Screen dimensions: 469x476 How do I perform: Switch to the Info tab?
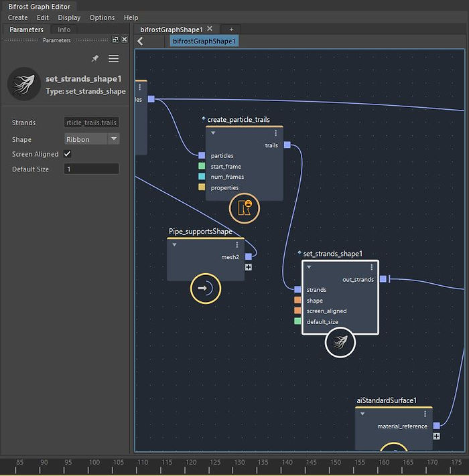64,29
